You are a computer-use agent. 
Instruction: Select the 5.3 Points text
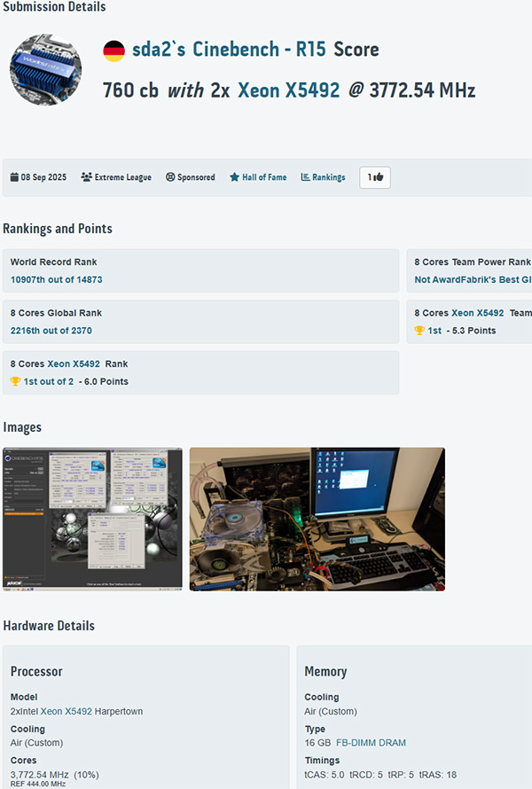click(x=473, y=331)
